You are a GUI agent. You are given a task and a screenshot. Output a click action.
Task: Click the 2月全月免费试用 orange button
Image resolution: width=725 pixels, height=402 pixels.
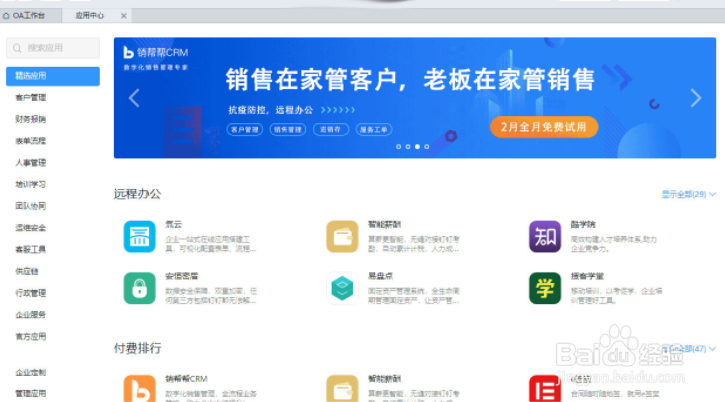pyautogui.click(x=544, y=127)
